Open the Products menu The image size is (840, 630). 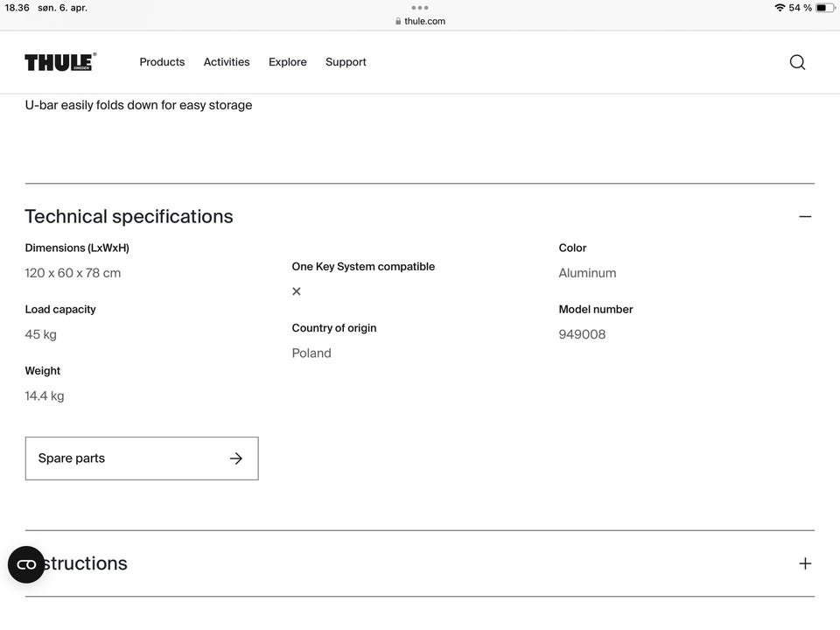coord(162,62)
